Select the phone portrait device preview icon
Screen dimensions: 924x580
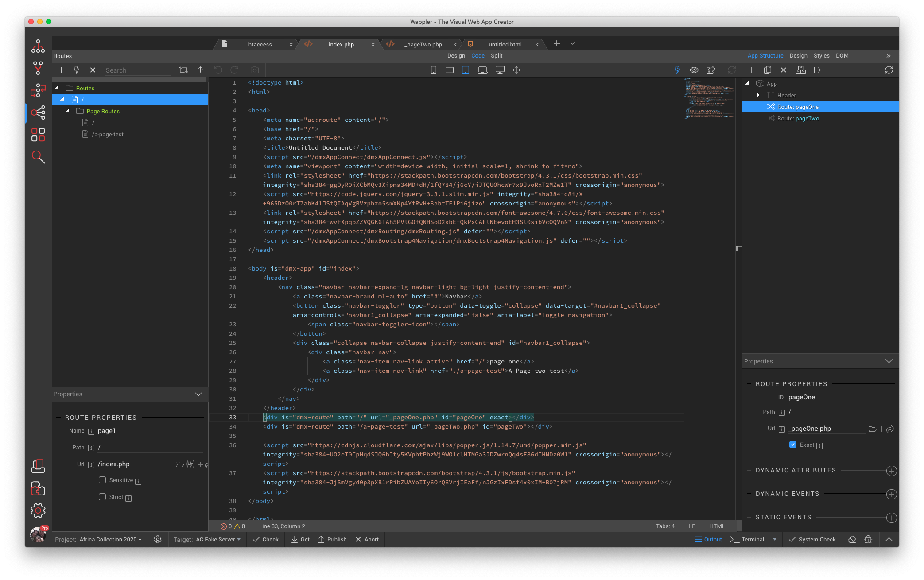434,70
